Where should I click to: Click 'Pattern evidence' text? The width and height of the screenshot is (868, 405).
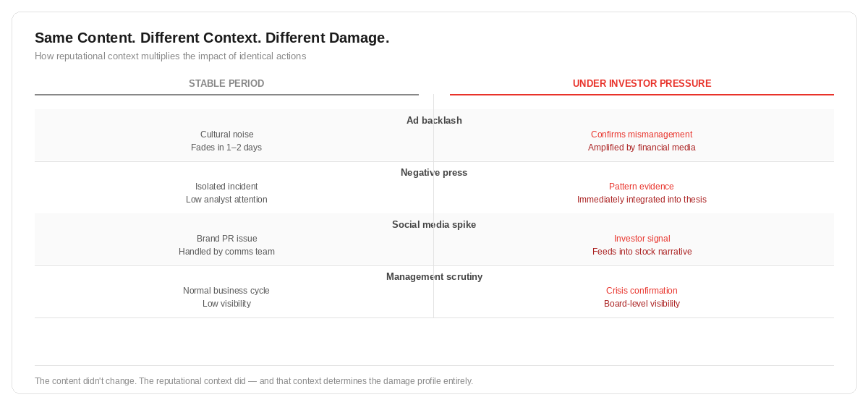[x=642, y=187]
